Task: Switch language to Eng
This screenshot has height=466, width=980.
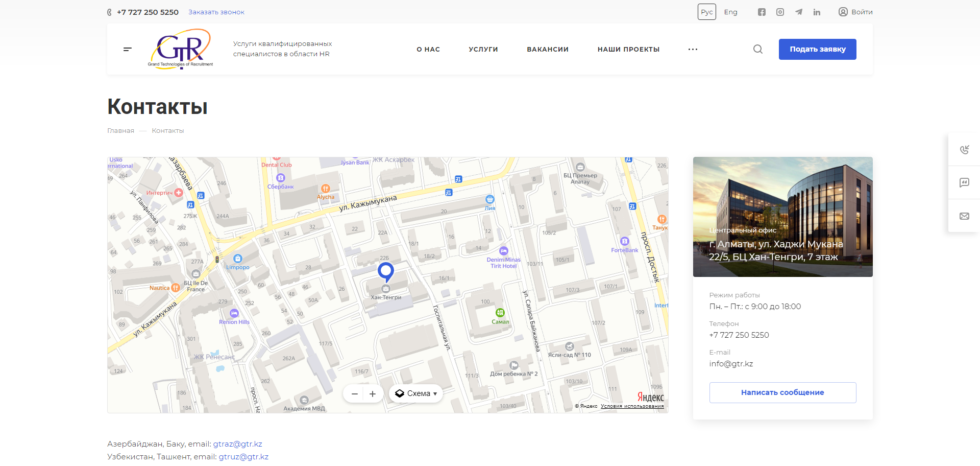Action: pos(730,12)
